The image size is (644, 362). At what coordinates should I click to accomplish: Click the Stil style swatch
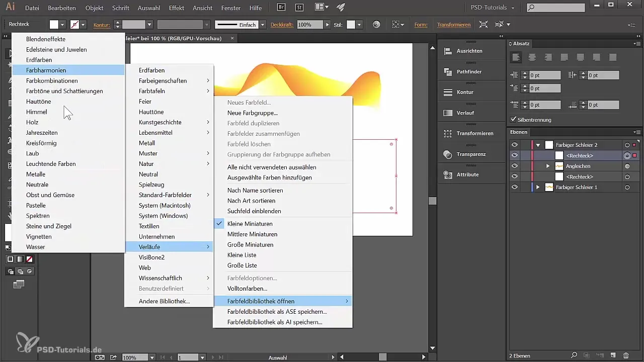[351, 25]
